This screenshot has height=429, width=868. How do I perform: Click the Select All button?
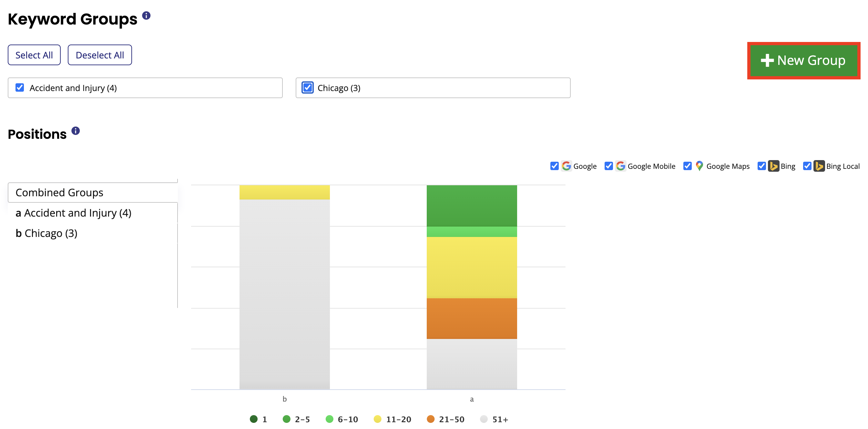(34, 55)
